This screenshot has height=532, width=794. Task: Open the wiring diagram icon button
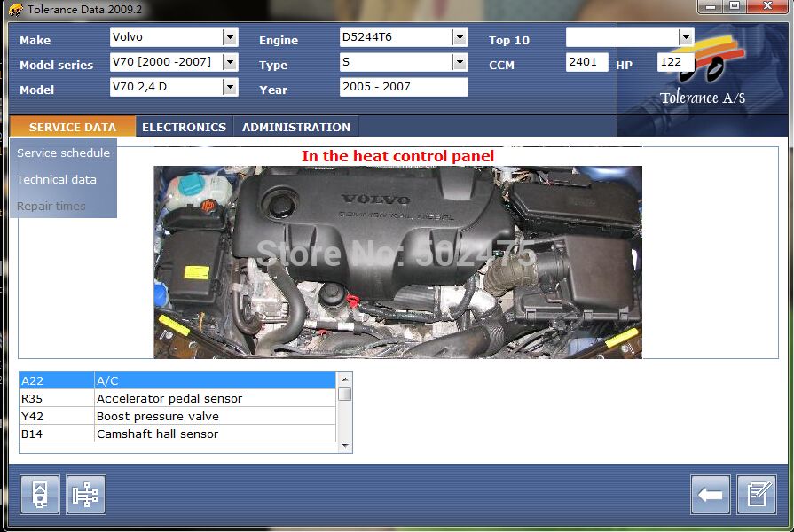[86, 495]
